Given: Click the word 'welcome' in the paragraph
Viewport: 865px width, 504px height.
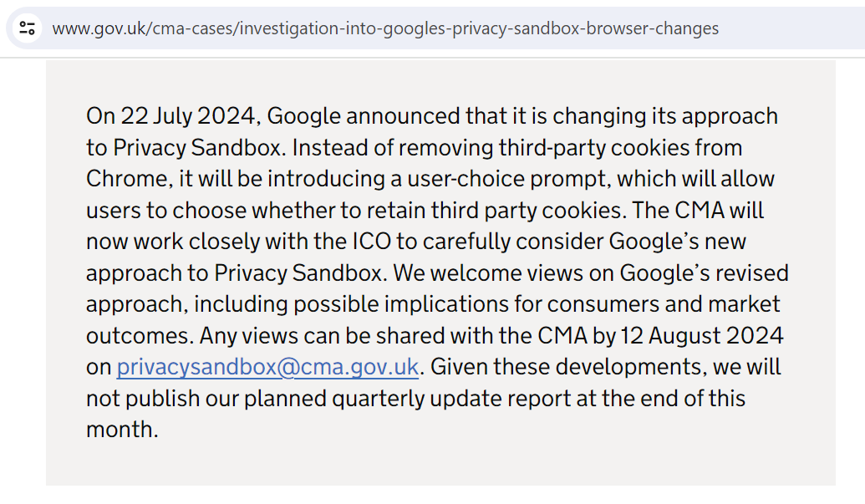Looking at the screenshot, I should click(477, 273).
